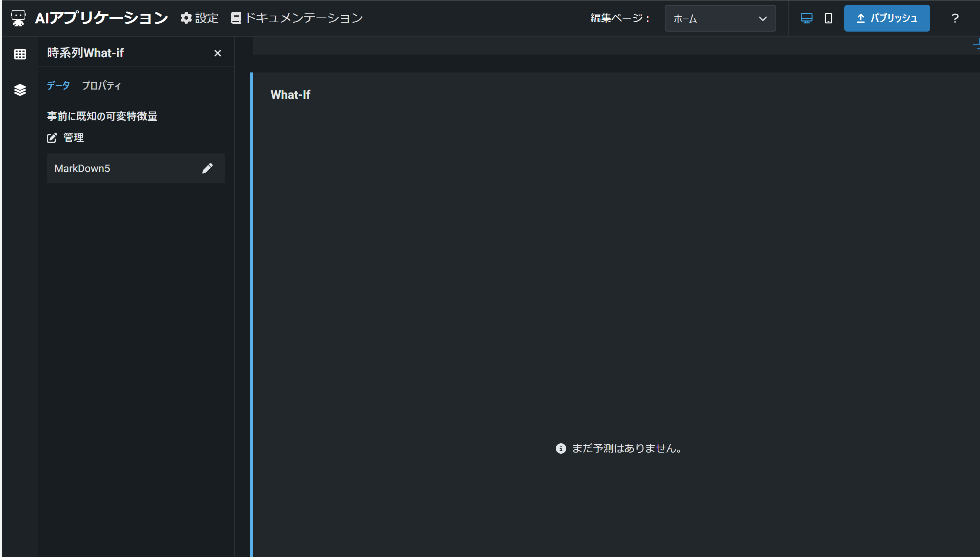Switch to the プロパティ tab
Screen dimensions: 980x557
coord(101,86)
